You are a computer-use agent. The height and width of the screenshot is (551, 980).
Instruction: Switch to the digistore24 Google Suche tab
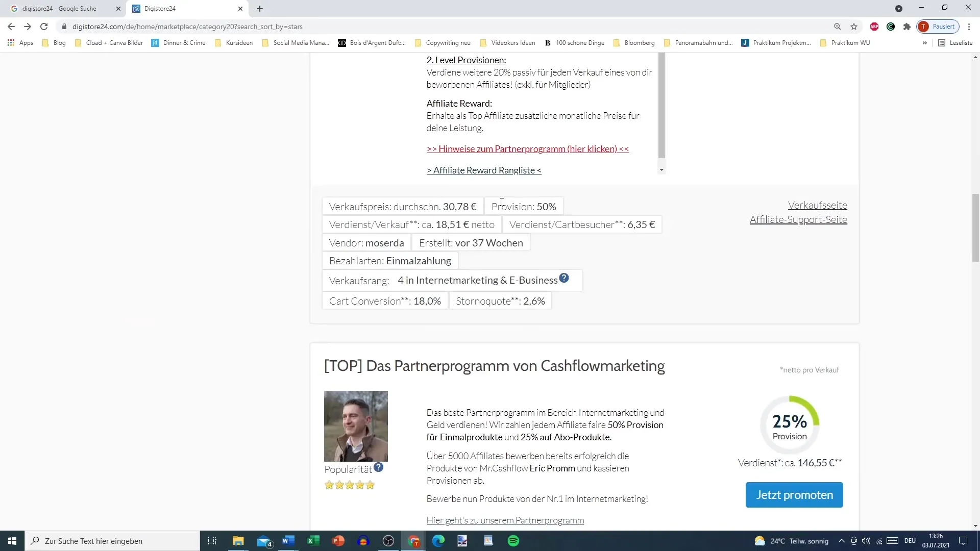[x=59, y=9]
